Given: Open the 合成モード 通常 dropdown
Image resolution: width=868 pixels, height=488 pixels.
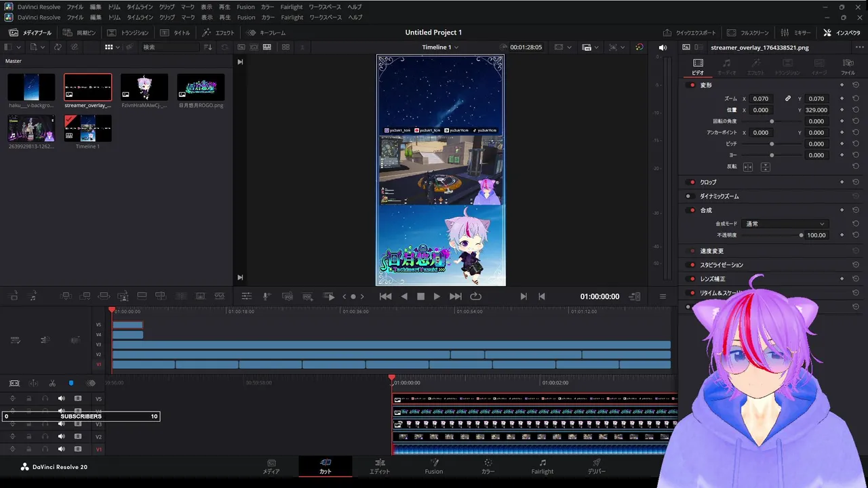Looking at the screenshot, I should (x=785, y=224).
